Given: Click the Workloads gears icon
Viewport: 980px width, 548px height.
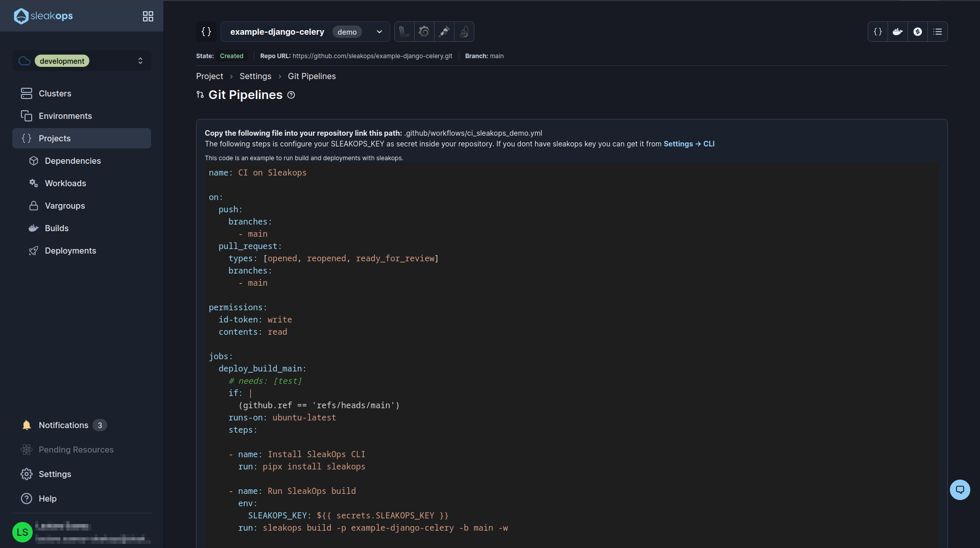Looking at the screenshot, I should click(x=34, y=183).
